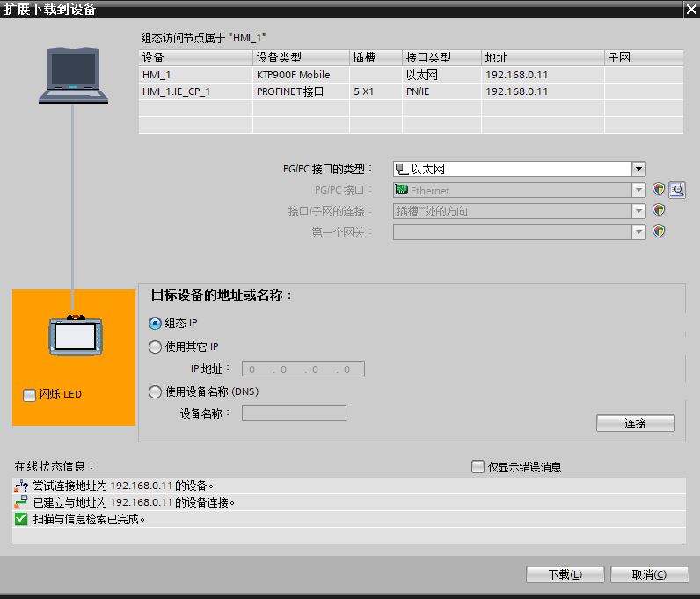Click shield icon beside PG/PC 接口 dropdown
The height and width of the screenshot is (599, 700).
[659, 189]
